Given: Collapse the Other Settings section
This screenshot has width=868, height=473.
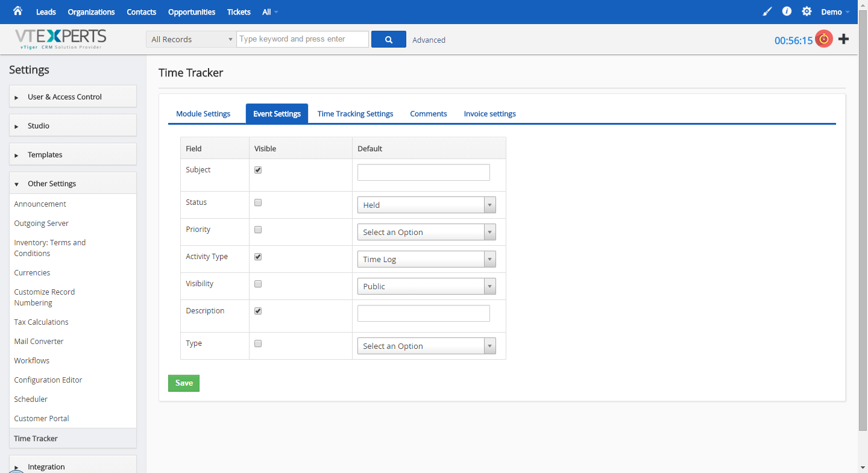Looking at the screenshot, I should 73,183.
